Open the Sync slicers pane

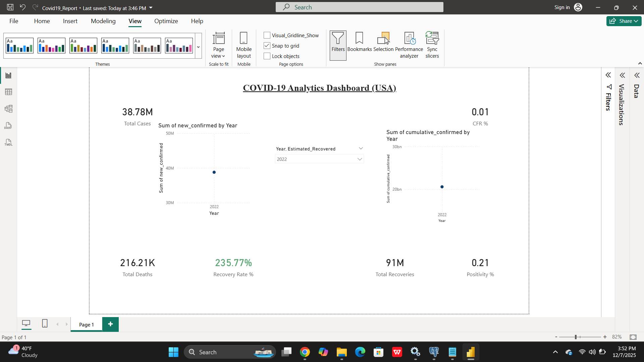click(432, 45)
